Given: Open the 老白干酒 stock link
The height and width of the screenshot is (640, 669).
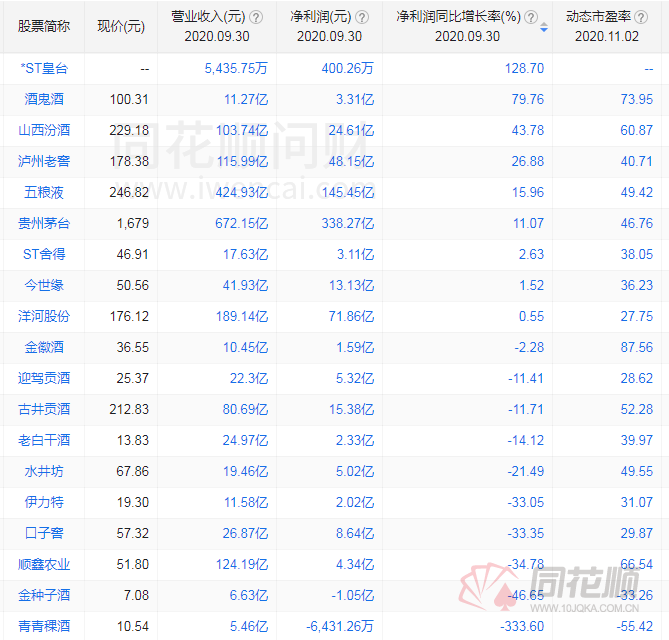Looking at the screenshot, I should point(44,440).
